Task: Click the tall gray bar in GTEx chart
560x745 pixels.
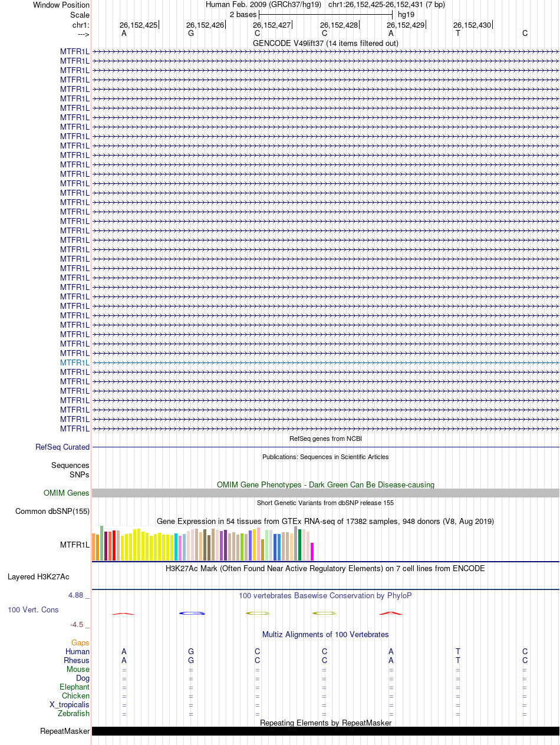Action: (x=295, y=543)
